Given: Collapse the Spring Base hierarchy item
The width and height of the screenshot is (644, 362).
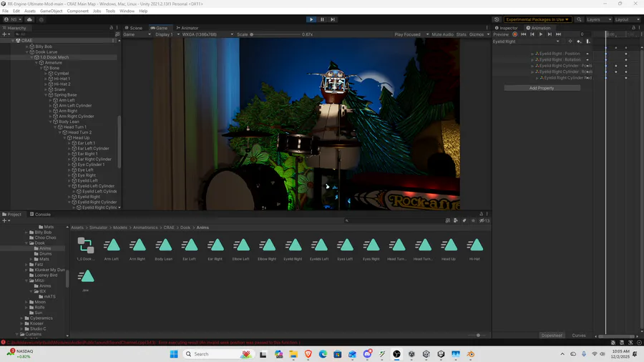Looking at the screenshot, I should pos(46,95).
